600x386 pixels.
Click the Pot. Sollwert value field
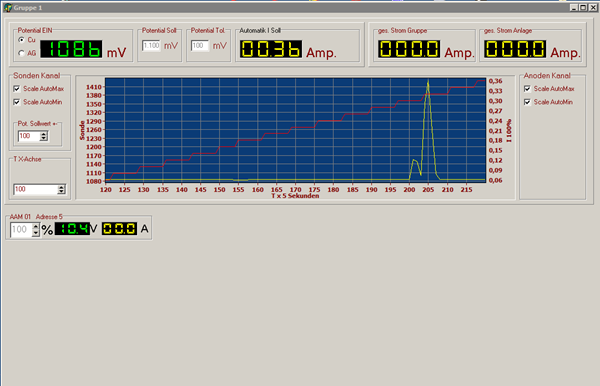tap(29, 136)
